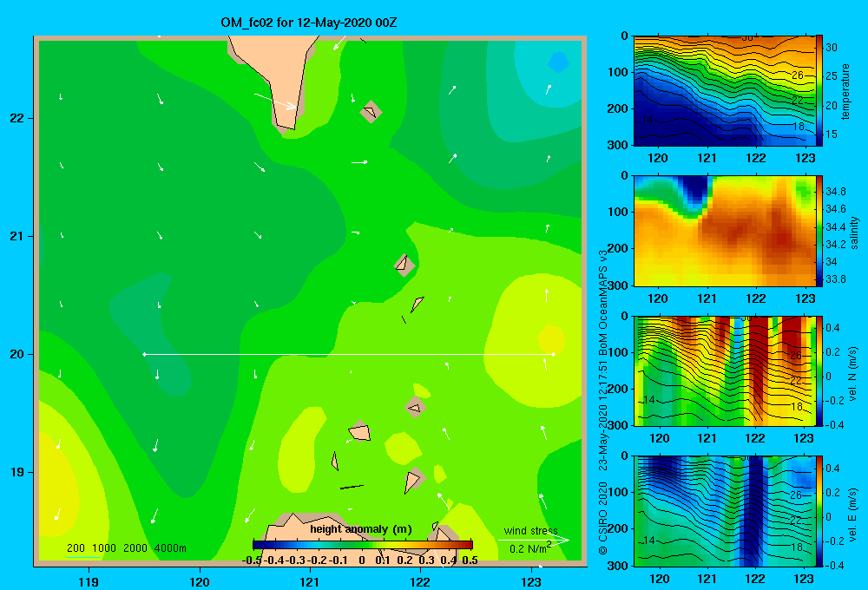
Task: Click "15" on the temperature color bar
Action: (x=832, y=134)
